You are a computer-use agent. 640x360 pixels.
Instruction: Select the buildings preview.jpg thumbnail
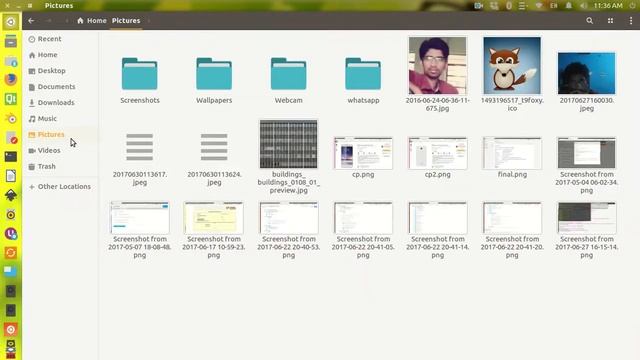coord(289,144)
